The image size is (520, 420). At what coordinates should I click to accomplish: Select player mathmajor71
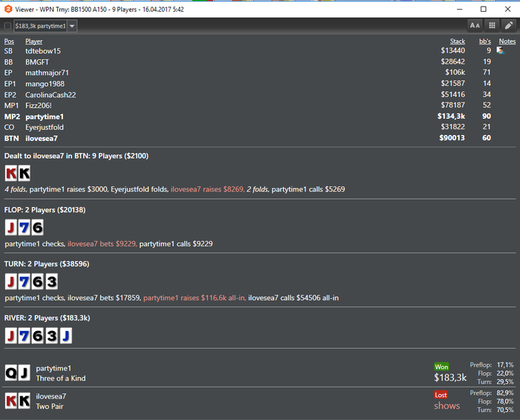point(47,73)
